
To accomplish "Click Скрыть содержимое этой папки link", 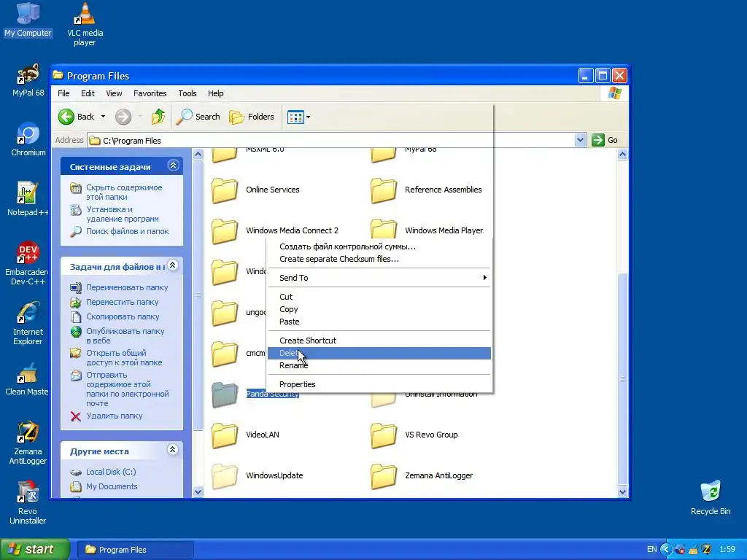I will click(x=124, y=192).
